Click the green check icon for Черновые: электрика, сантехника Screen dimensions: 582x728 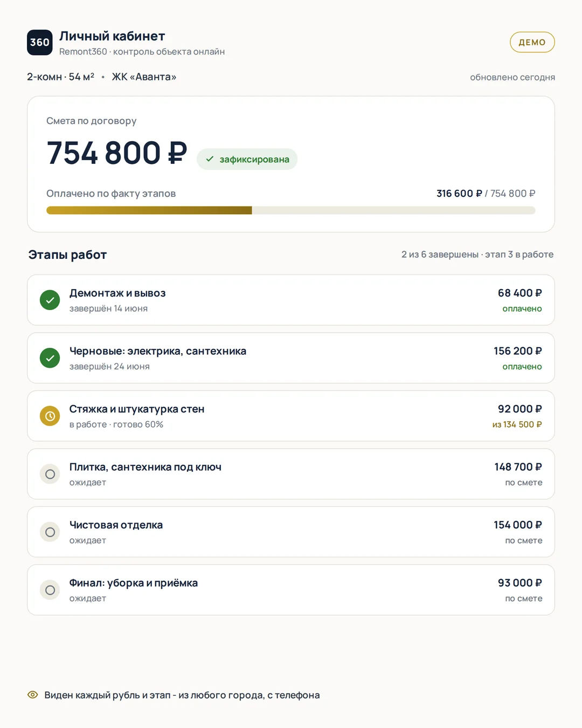(50, 358)
